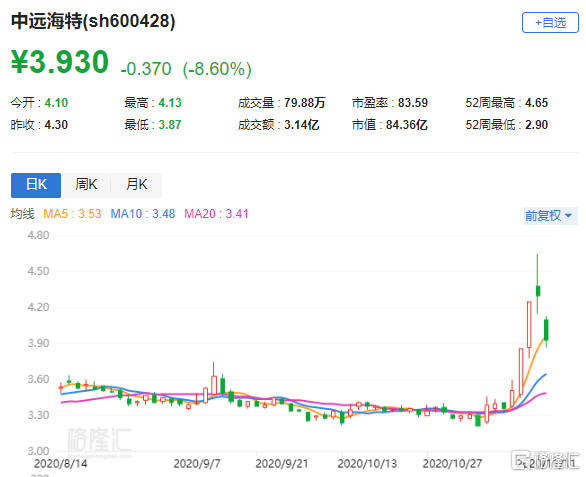Click the 今开 value 4.10
Screen dimensions: 586x477
56,102
